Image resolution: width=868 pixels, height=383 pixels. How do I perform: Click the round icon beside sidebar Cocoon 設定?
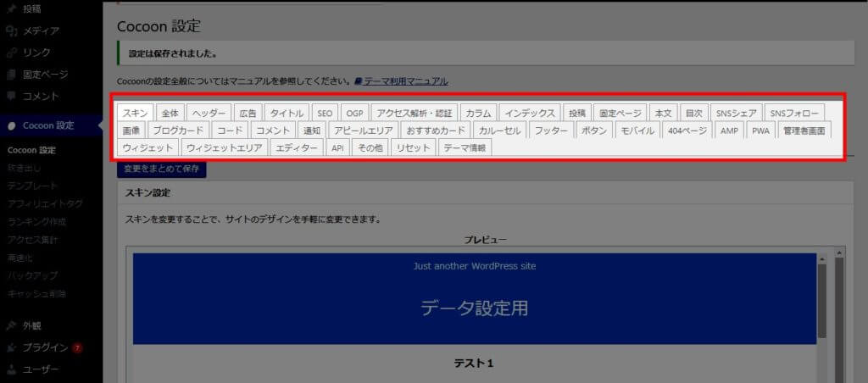pos(12,125)
